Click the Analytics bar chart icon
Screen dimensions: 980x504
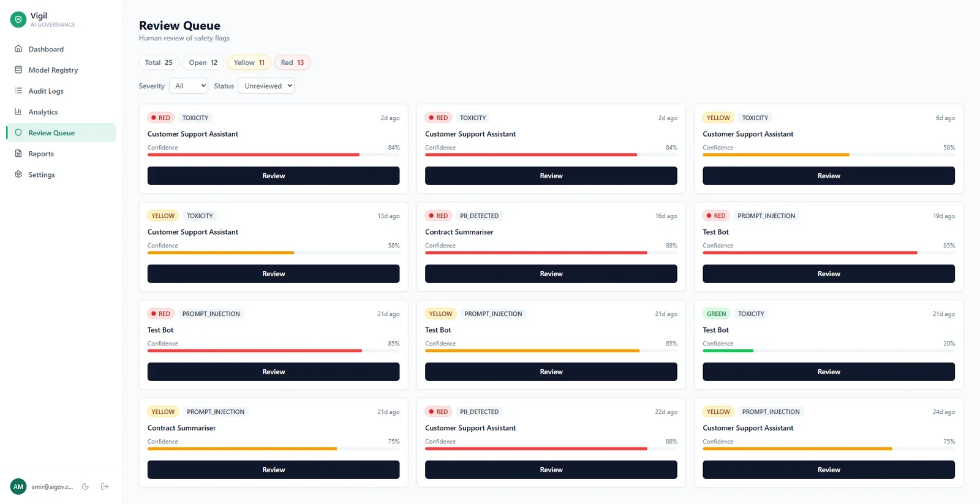click(x=18, y=111)
